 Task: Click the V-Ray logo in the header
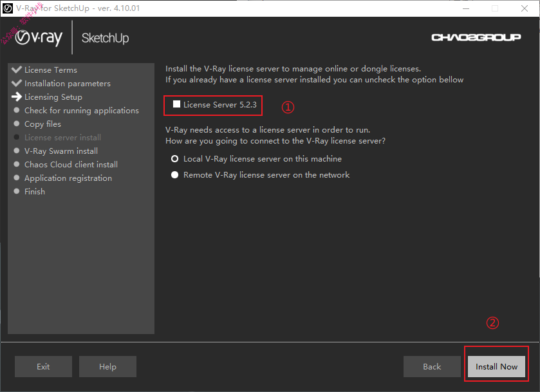pos(39,37)
